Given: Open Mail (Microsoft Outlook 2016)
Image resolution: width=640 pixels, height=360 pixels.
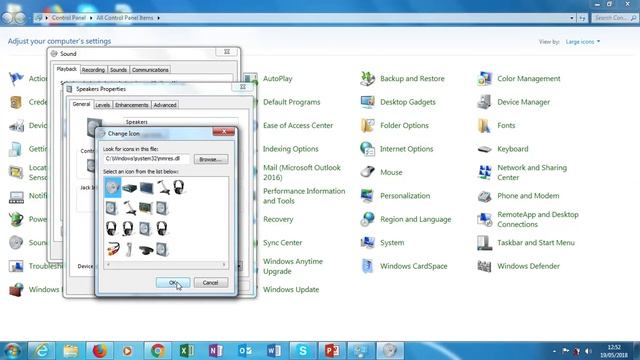Looking at the screenshot, I should pos(302,172).
